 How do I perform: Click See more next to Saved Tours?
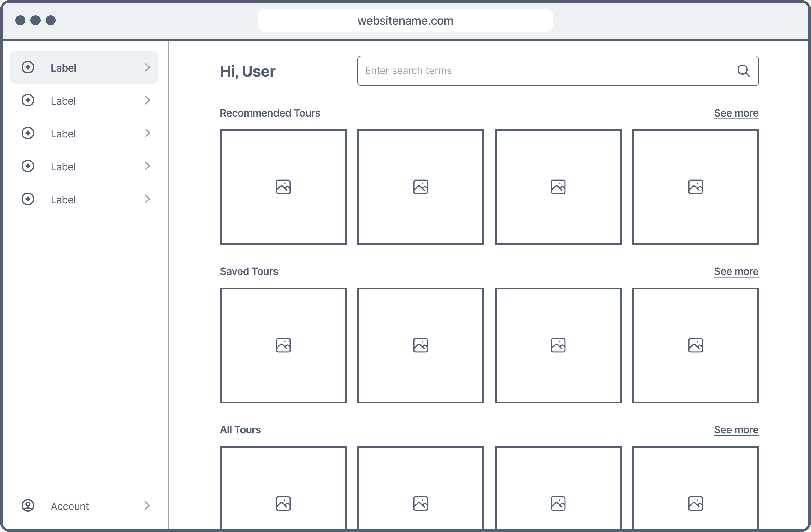tap(736, 271)
